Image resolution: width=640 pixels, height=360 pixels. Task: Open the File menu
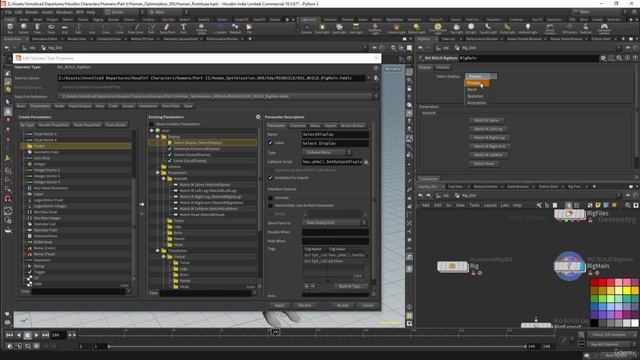[9, 12]
